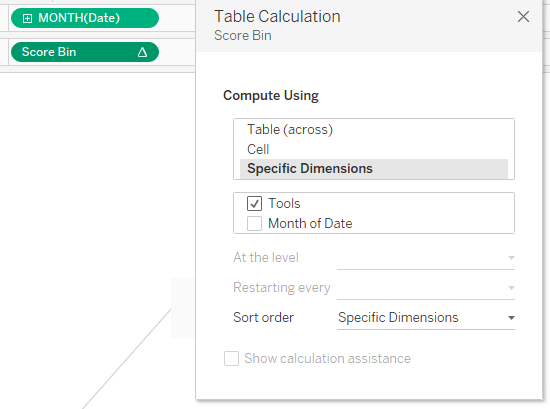Click the Show calculation assistance label
This screenshot has height=409, width=550.
click(x=327, y=358)
